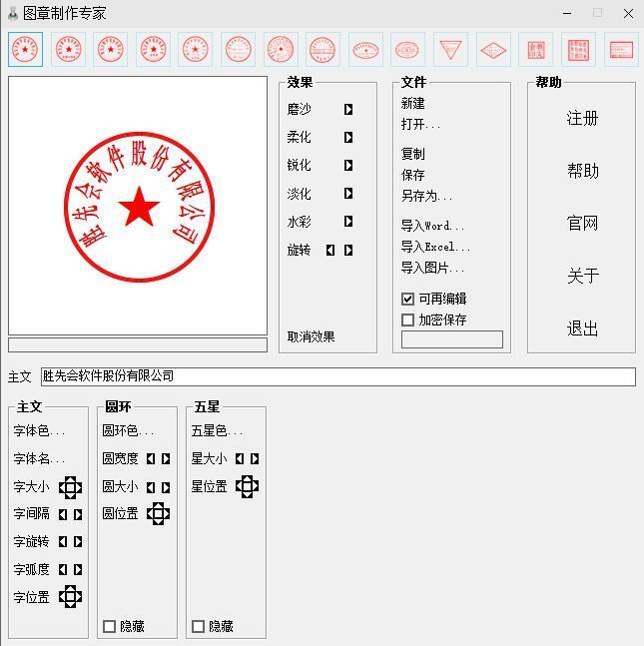Viewport: 644px width, 646px height.
Task: Apply 淡化 fade effect arrow
Action: 348,194
